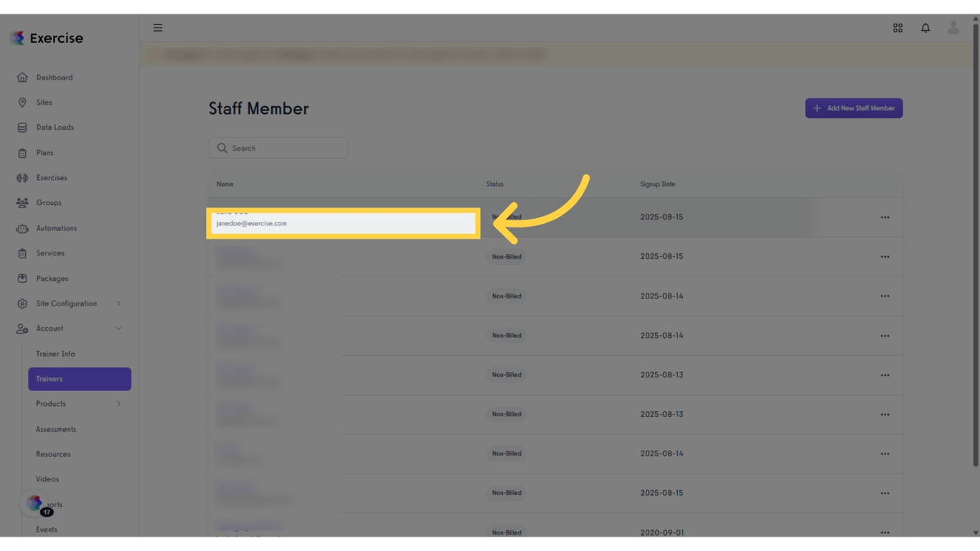
Task: Open the notifications bell
Action: tap(925, 27)
